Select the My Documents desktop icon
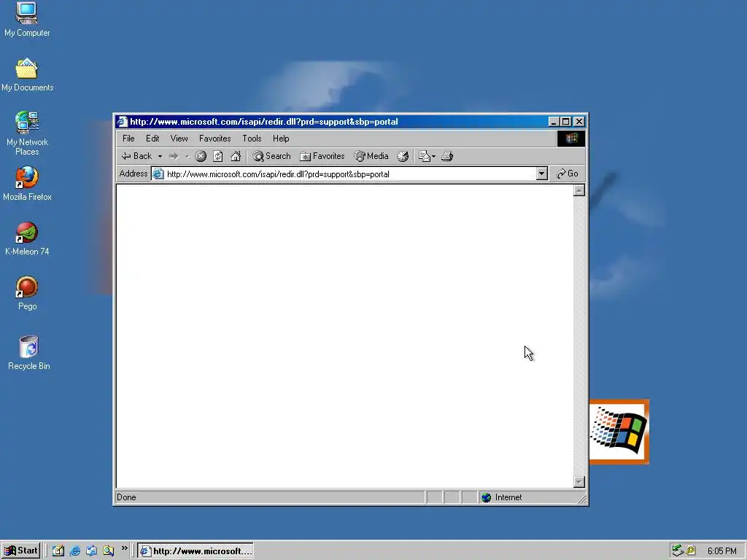 pyautogui.click(x=27, y=75)
